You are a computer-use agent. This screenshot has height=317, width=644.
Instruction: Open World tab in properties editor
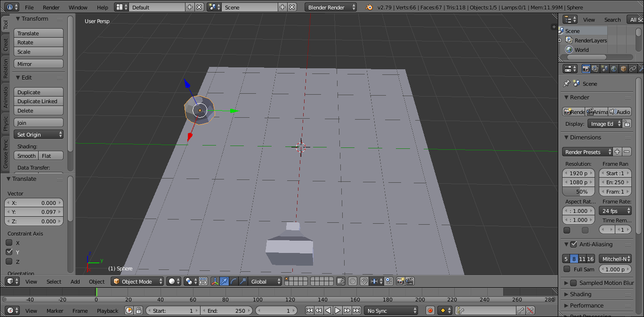point(614,69)
